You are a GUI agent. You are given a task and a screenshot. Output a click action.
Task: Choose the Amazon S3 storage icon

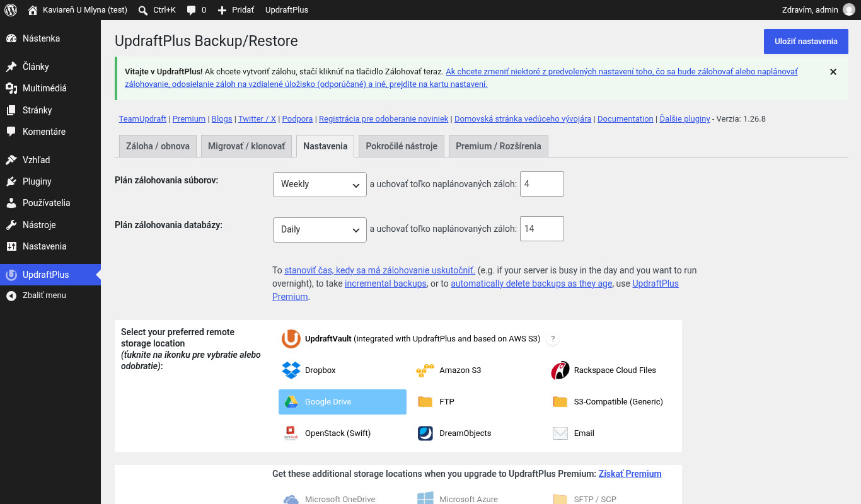coord(425,370)
